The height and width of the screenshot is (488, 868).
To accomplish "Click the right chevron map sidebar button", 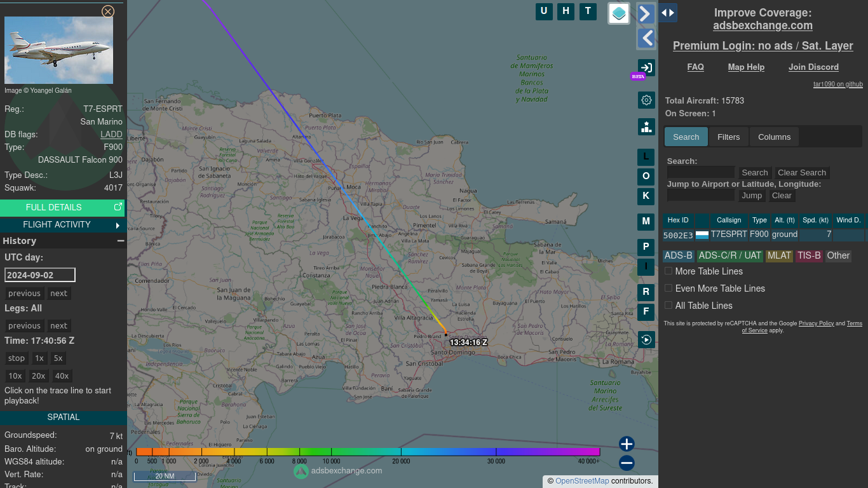I will pyautogui.click(x=646, y=13).
